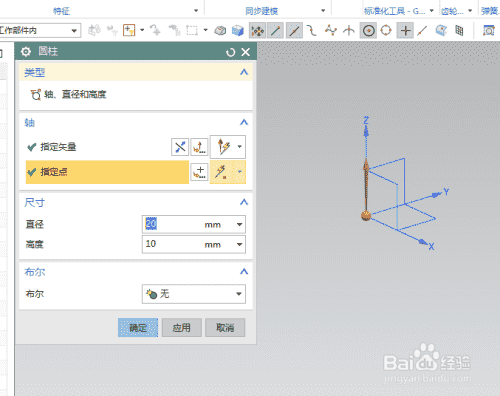Select the 轴、直径和高度 type option
500x396 pixels.
(x=68, y=95)
